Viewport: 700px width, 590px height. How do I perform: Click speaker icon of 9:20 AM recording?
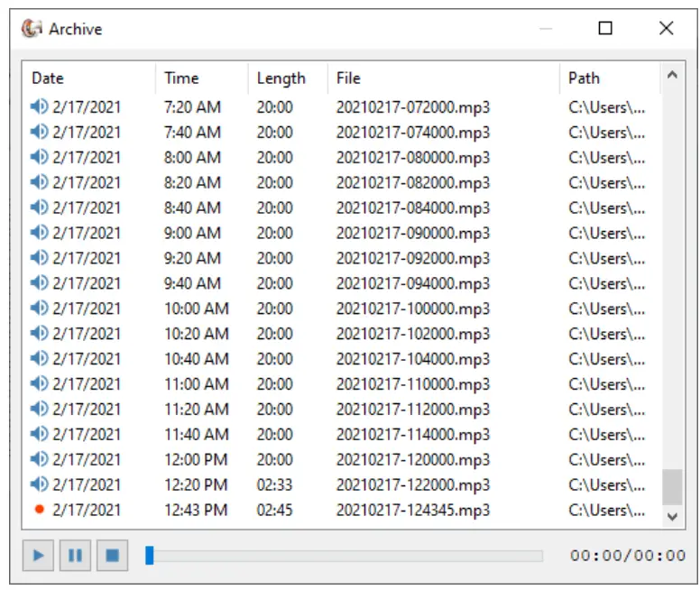(40, 258)
